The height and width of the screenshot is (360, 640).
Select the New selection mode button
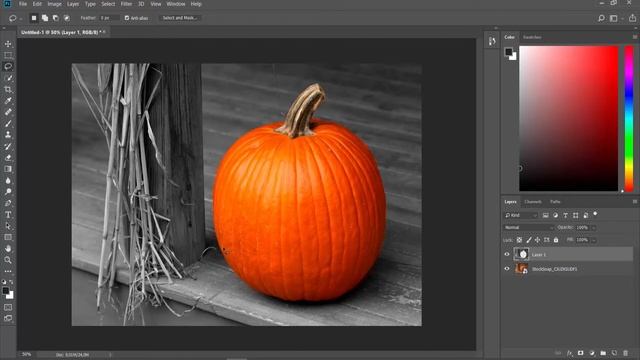pyautogui.click(x=34, y=18)
